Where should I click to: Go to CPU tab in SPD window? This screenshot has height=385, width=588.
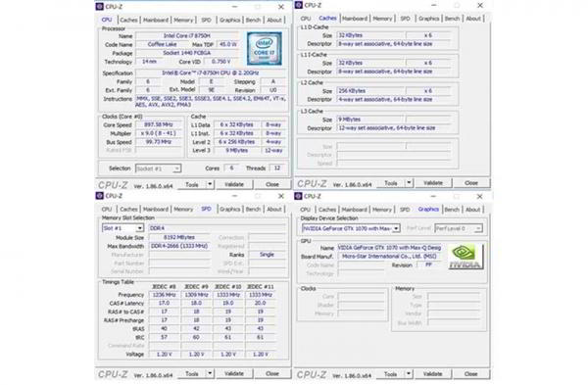(107, 210)
